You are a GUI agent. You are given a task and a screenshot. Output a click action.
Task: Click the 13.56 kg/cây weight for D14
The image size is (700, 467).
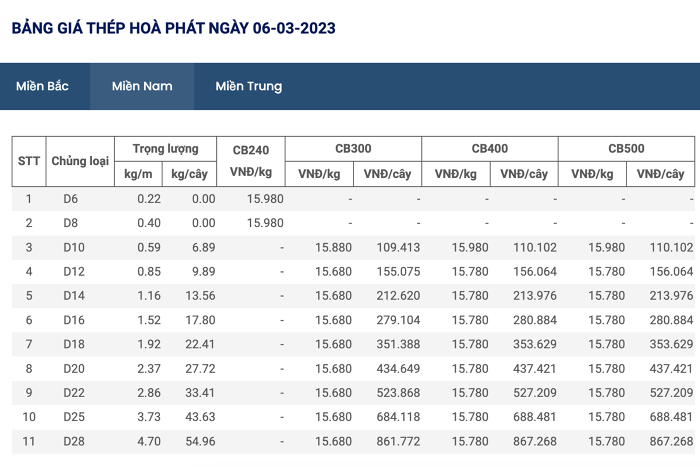click(x=200, y=296)
